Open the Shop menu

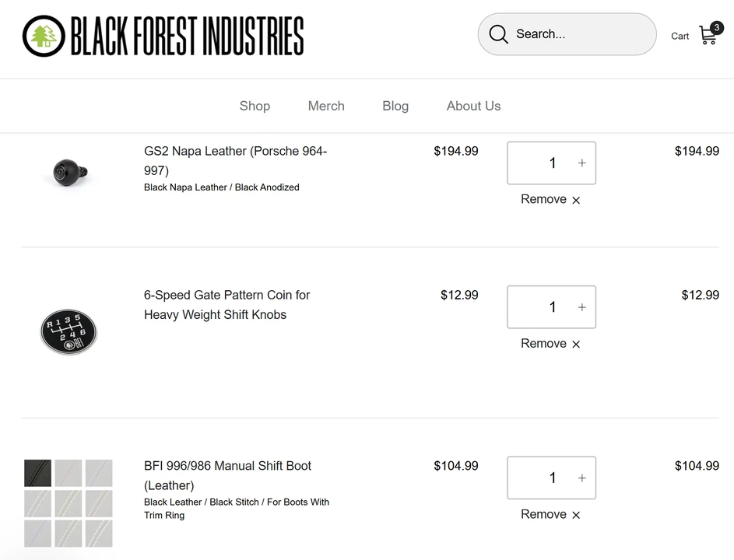[255, 106]
